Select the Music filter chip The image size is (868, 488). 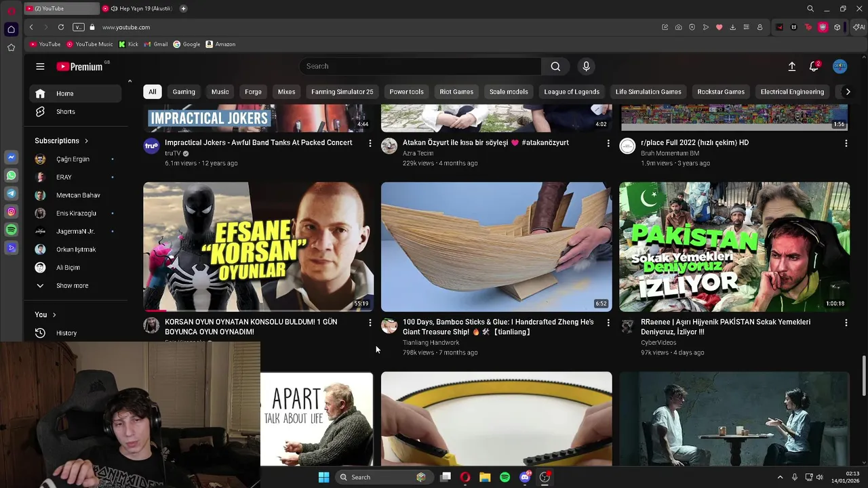(x=220, y=91)
